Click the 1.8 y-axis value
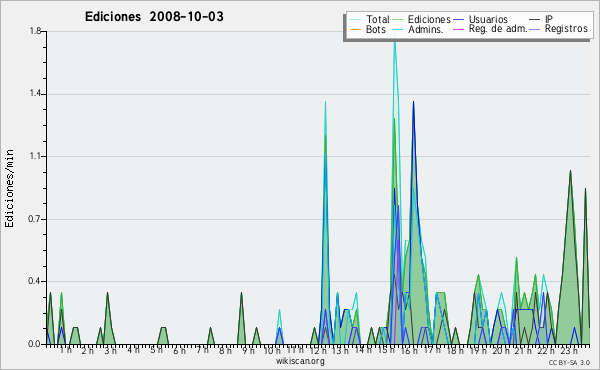The height and width of the screenshot is (370, 600). (x=35, y=31)
